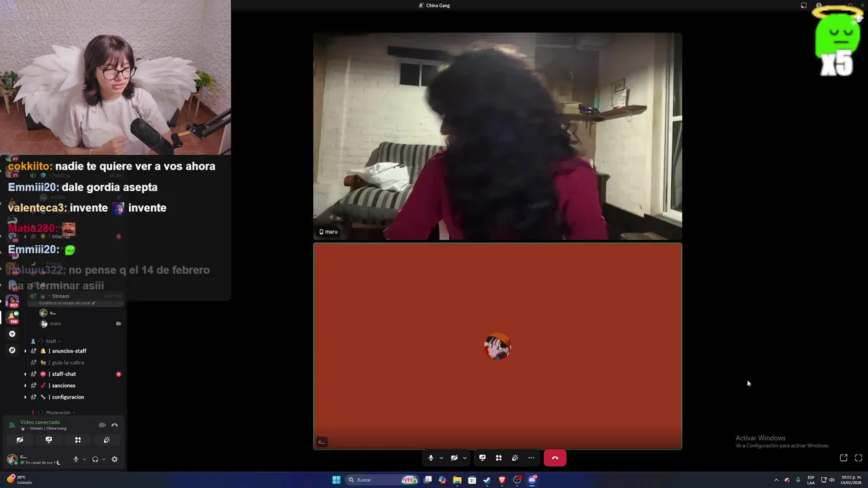Click the 'Video conectado' connection status
Viewport: 868px width, 488px height.
coord(40,422)
